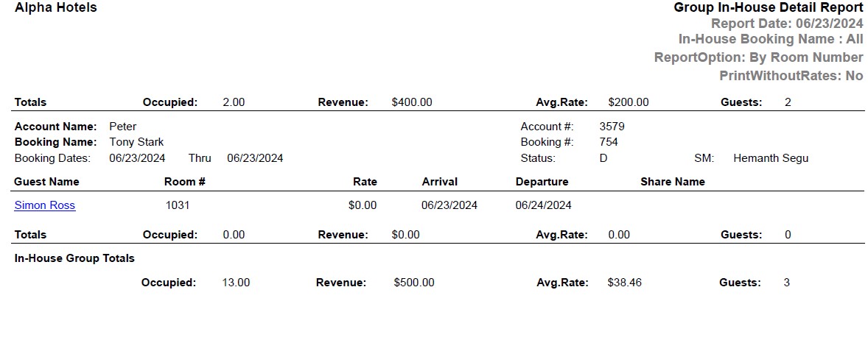The height and width of the screenshot is (340, 868).
Task: Click the $38.46 average rate value
Action: [x=624, y=283]
